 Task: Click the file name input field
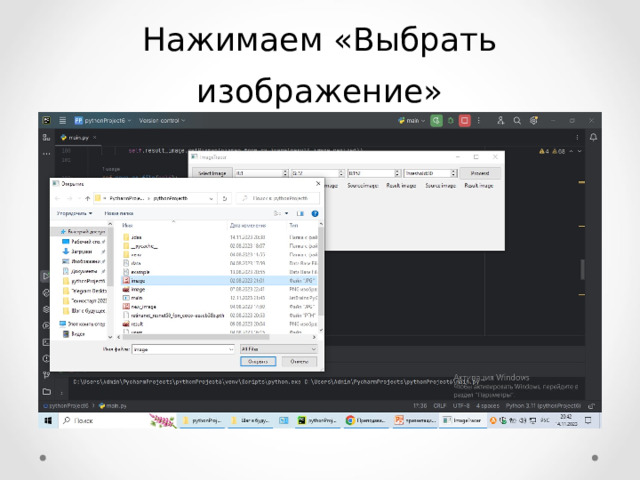pos(183,349)
